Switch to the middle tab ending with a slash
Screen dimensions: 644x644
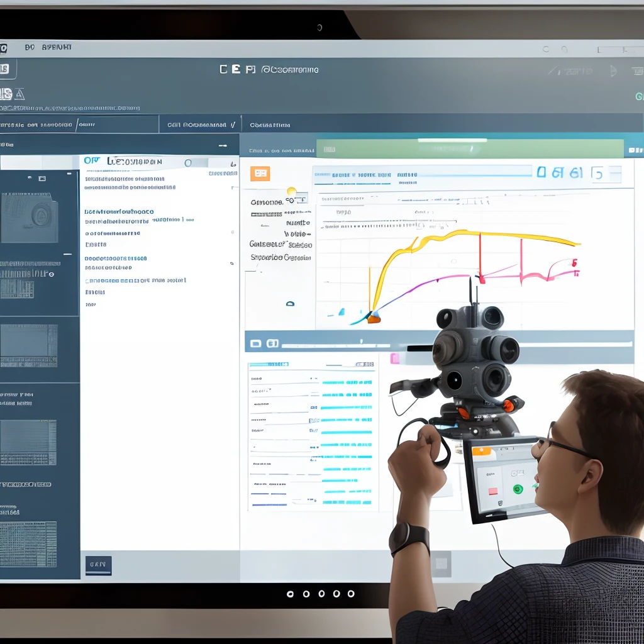point(201,125)
